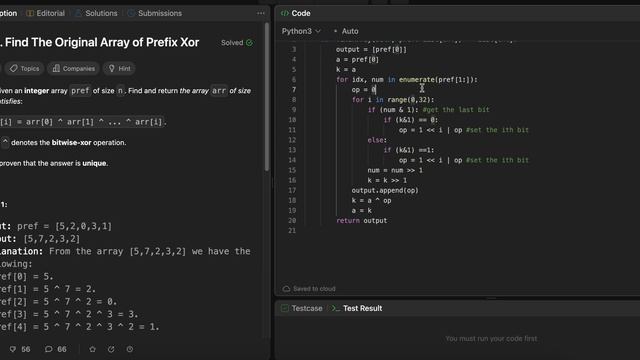Click the share icon at bottom
The height and width of the screenshot is (360, 640).
pos(111,349)
